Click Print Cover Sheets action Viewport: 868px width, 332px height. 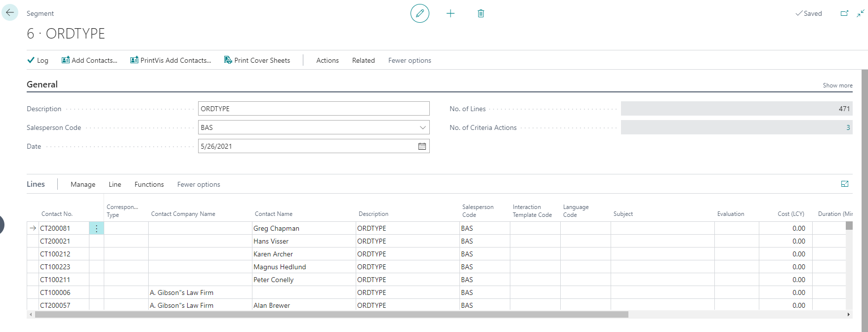pyautogui.click(x=257, y=60)
